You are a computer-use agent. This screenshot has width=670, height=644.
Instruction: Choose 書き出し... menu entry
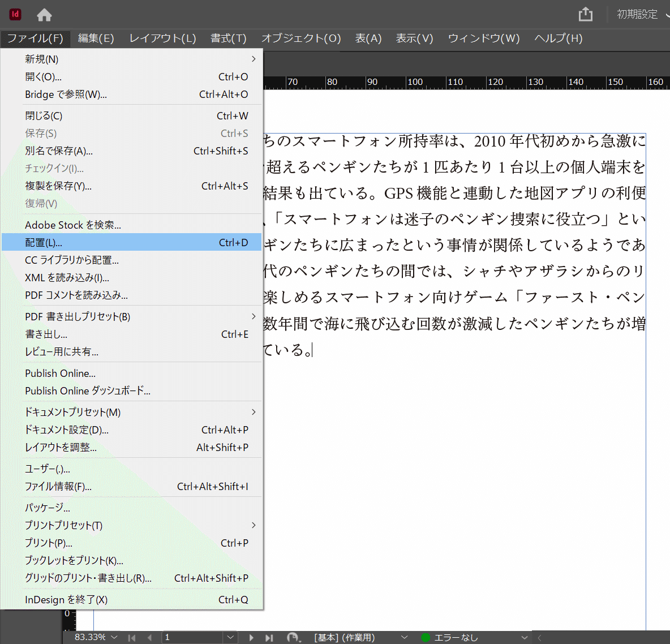coord(46,334)
